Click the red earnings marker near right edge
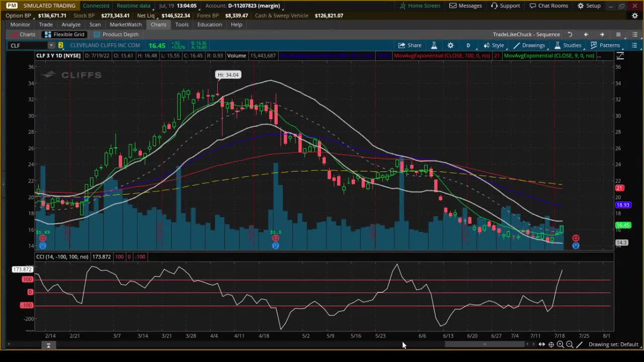 pyautogui.click(x=576, y=238)
